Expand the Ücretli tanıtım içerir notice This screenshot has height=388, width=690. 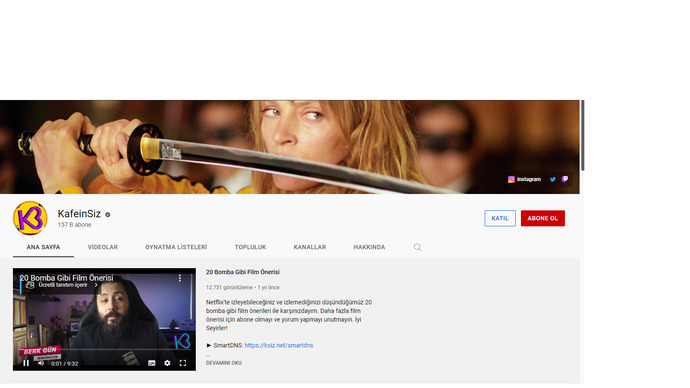pyautogui.click(x=62, y=285)
